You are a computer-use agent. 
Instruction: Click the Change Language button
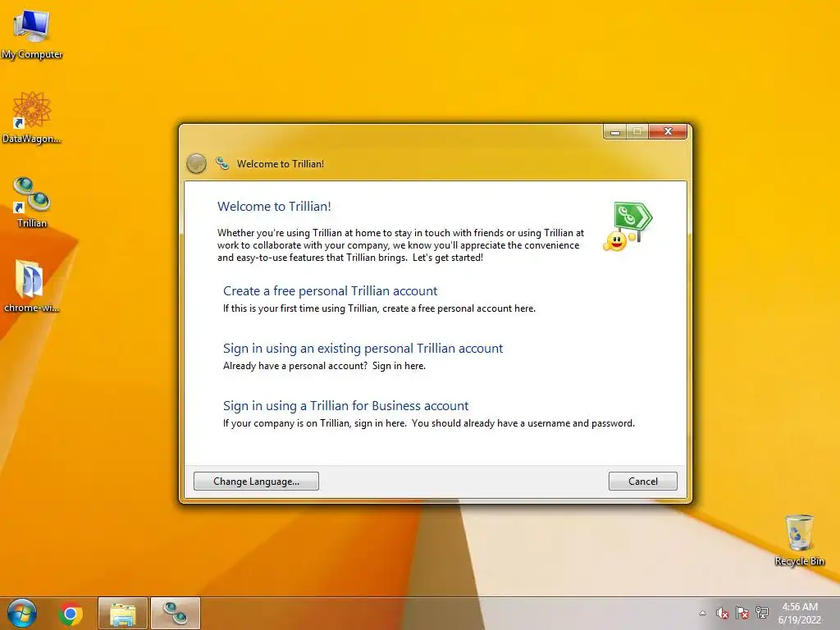point(256,481)
